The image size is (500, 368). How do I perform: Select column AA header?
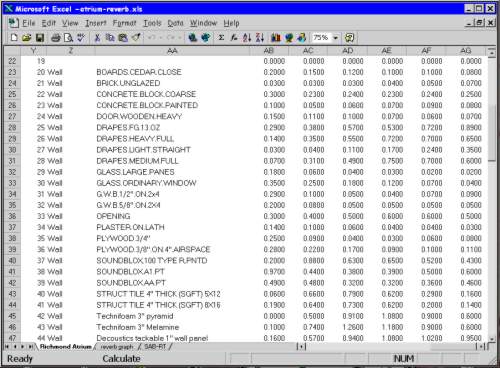[172, 51]
